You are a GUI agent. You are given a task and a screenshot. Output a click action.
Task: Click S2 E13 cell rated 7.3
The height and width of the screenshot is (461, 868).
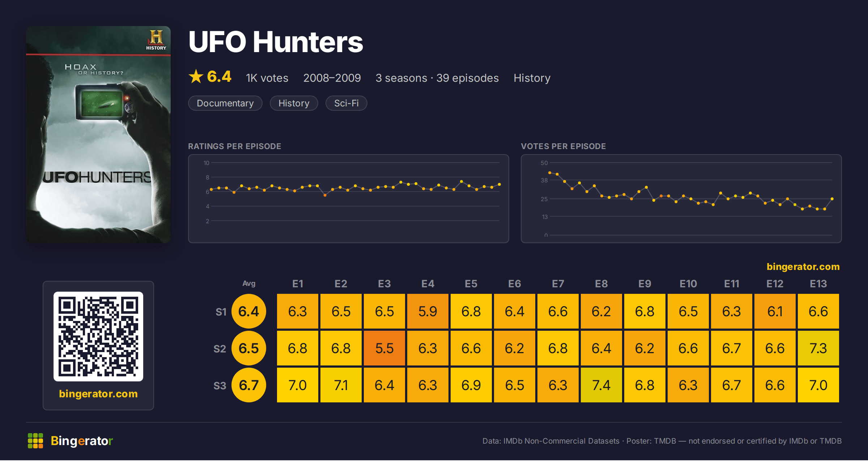coord(818,348)
